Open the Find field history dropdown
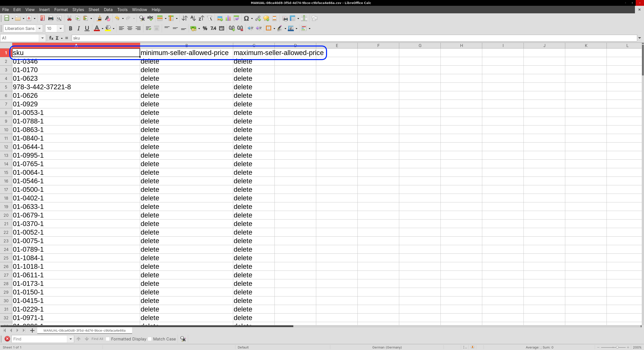 click(x=71, y=339)
